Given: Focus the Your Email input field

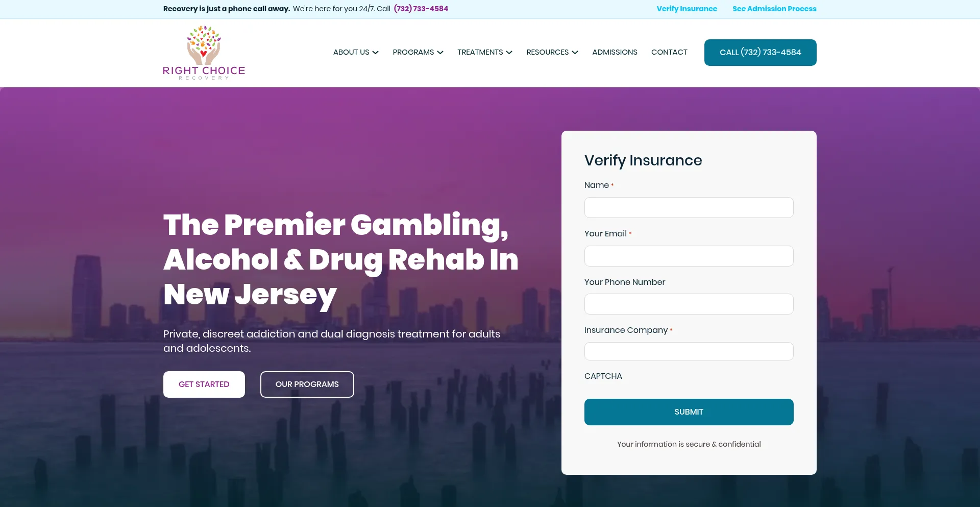Looking at the screenshot, I should pos(689,256).
